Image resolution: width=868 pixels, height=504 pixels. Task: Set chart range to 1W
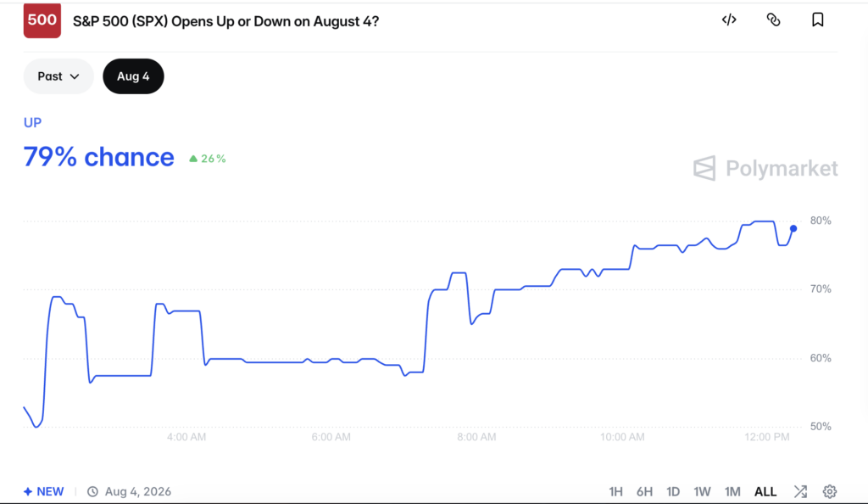click(702, 491)
